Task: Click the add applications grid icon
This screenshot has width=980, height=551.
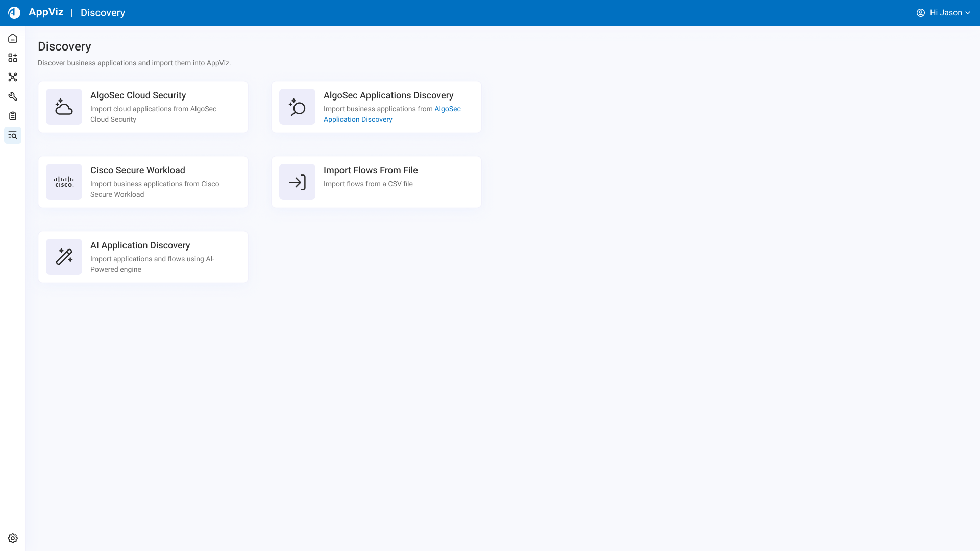Action: click(13, 58)
